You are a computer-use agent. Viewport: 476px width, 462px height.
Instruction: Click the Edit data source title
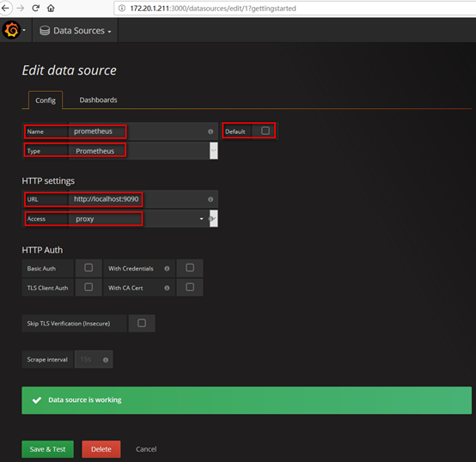click(70, 70)
